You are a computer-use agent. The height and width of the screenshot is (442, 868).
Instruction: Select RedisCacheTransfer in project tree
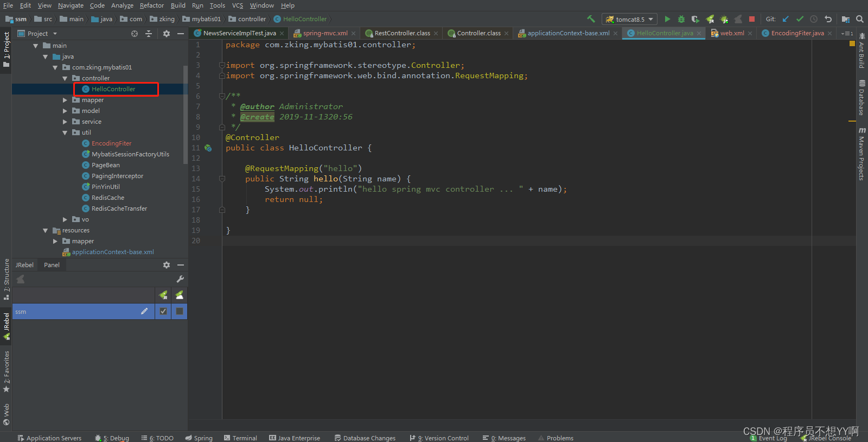coord(119,209)
